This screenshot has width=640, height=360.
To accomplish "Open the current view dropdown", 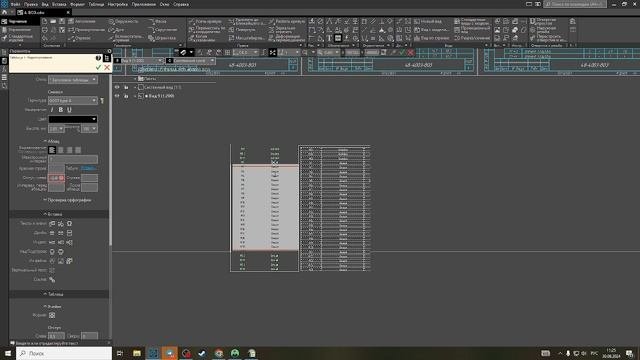I will pyautogui.click(x=138, y=61).
